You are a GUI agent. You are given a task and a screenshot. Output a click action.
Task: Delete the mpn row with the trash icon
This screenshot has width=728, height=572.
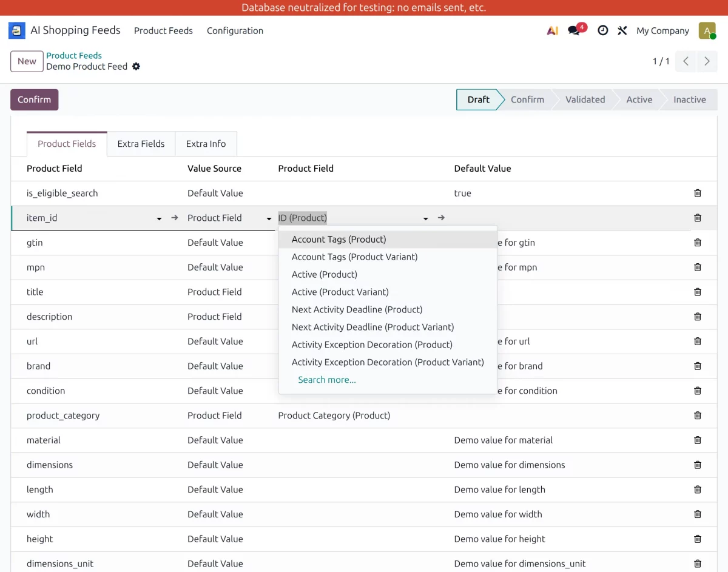click(697, 267)
